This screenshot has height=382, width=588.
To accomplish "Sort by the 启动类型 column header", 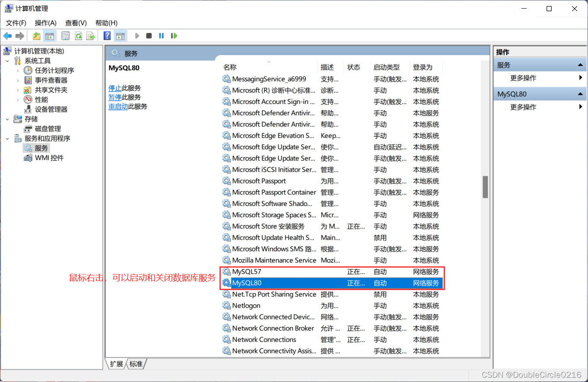I will click(x=390, y=67).
